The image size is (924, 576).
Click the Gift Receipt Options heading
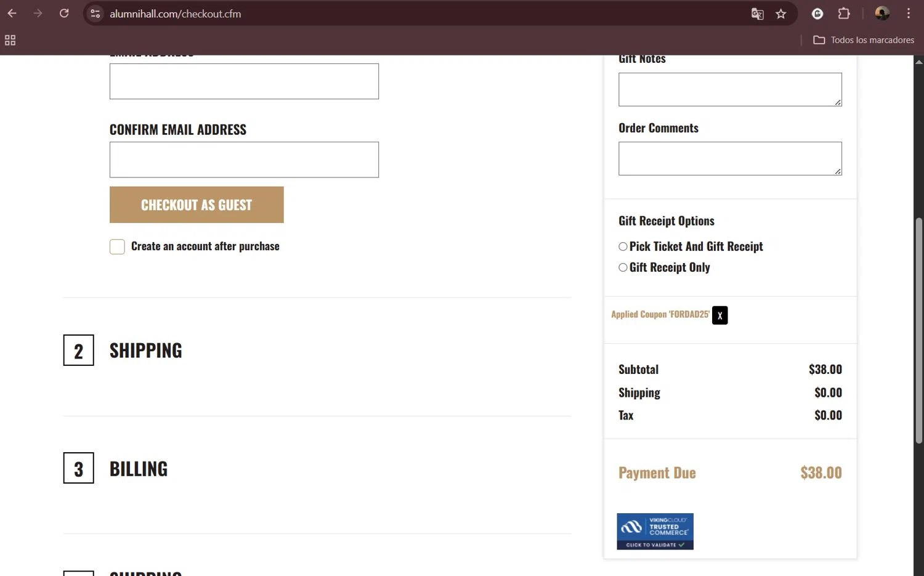pos(667,221)
